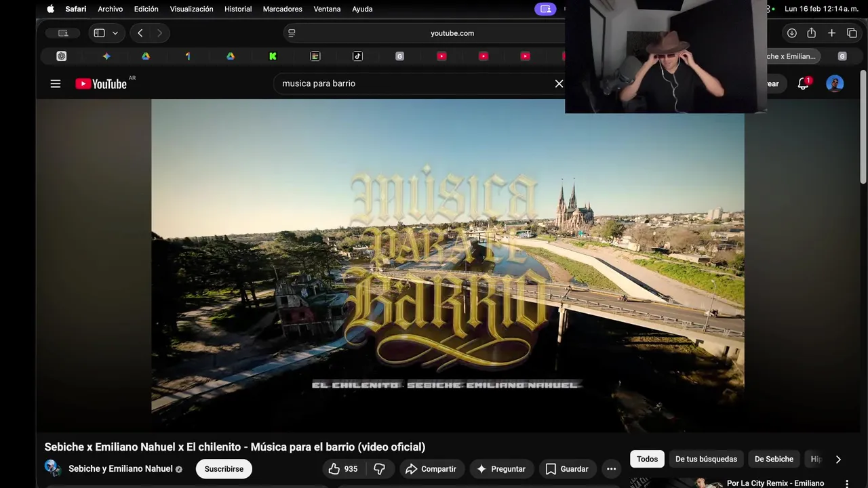The height and width of the screenshot is (488, 868).
Task: Show more filter chips with right arrow
Action: pos(838,459)
